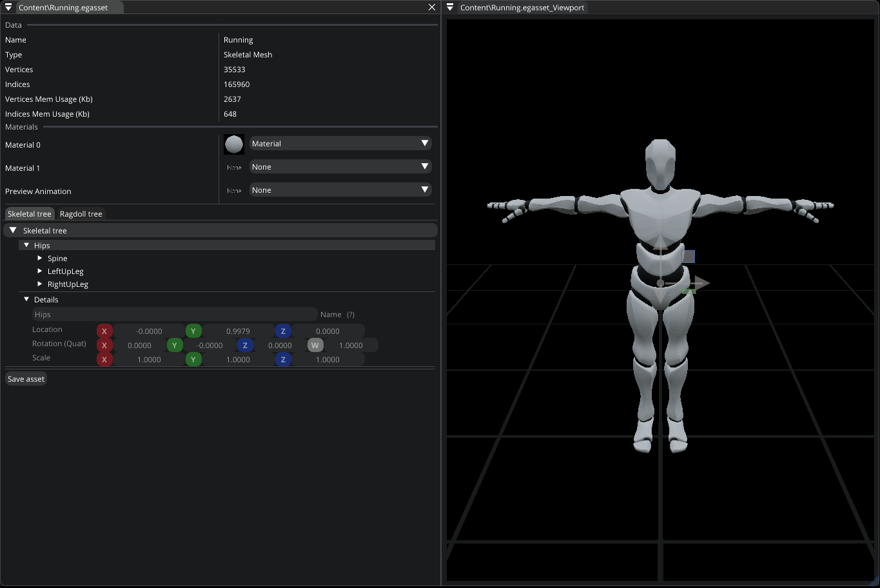The height and width of the screenshot is (588, 880).
Task: Click the Scale Z blue button
Action: [283, 359]
